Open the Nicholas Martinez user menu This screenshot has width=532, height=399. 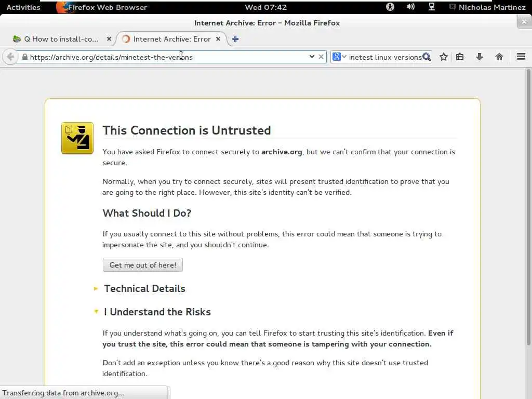click(x=487, y=7)
